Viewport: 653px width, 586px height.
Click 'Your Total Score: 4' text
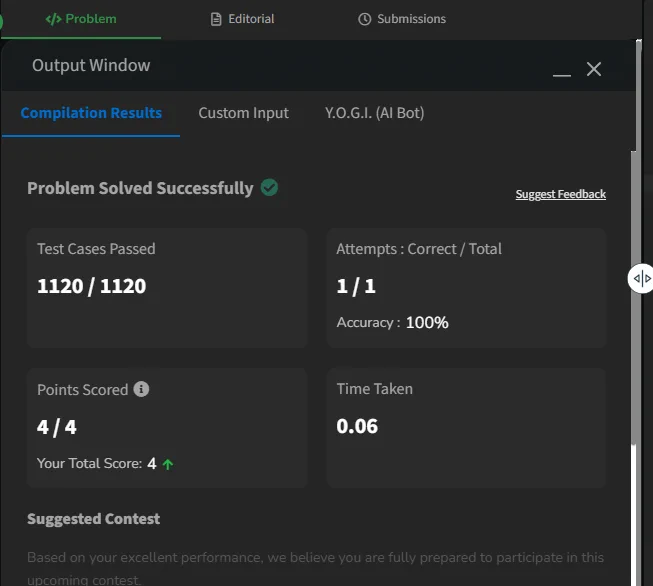97,463
